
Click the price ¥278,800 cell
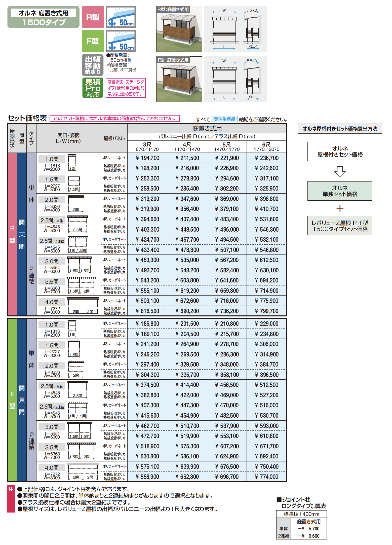tap(187, 178)
